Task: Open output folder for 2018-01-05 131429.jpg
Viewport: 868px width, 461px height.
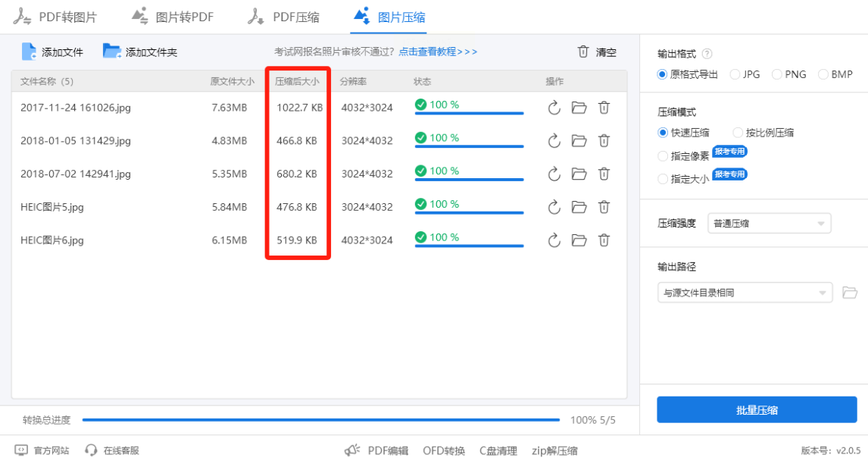Action: 579,141
